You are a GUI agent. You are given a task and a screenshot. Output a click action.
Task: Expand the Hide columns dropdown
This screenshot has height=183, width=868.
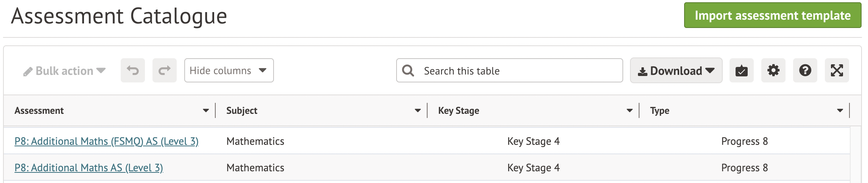tap(229, 70)
